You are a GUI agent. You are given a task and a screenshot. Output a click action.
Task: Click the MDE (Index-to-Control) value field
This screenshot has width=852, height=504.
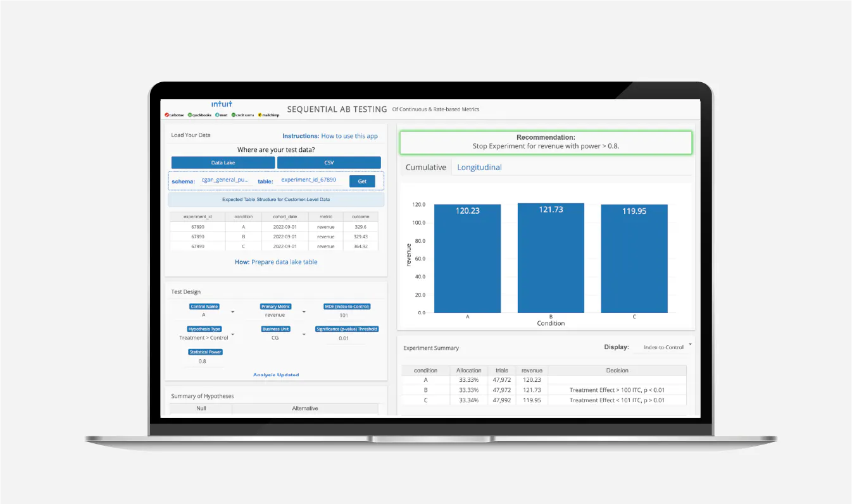[344, 315]
